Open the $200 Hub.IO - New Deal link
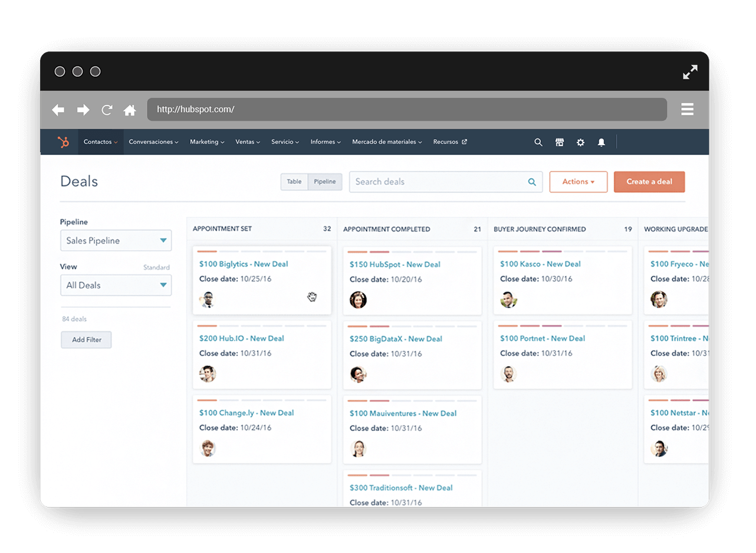 pos(242,338)
